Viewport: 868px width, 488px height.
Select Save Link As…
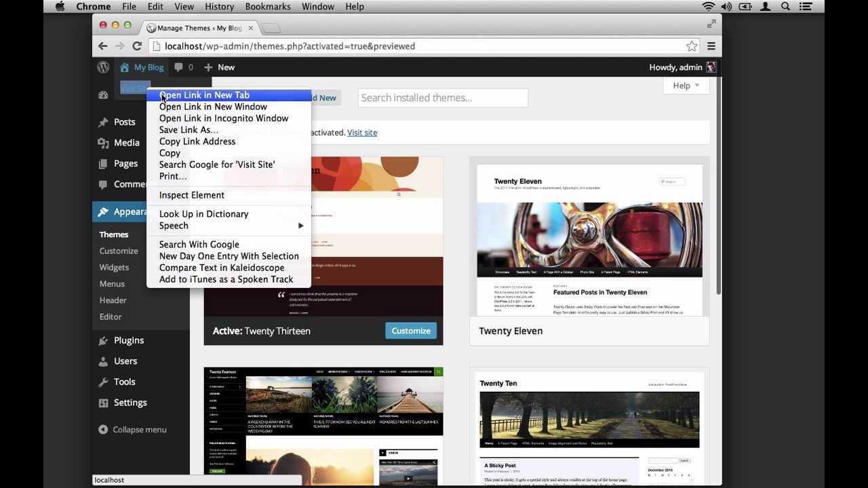(x=229, y=129)
